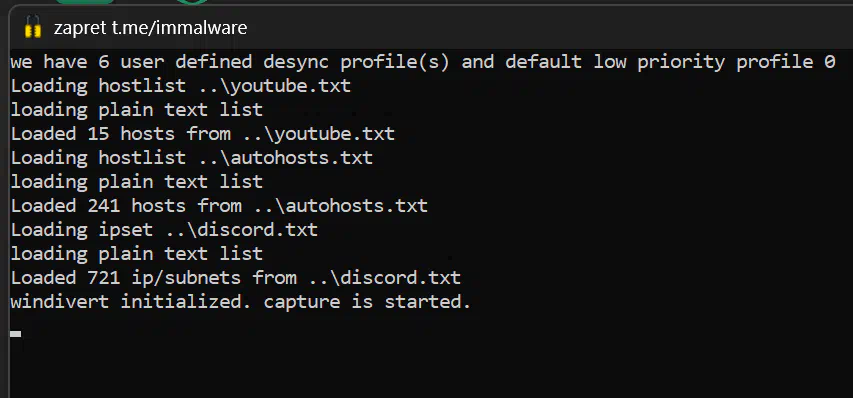Click the word "windivert" in the last line
The image size is (853, 398).
(60, 301)
